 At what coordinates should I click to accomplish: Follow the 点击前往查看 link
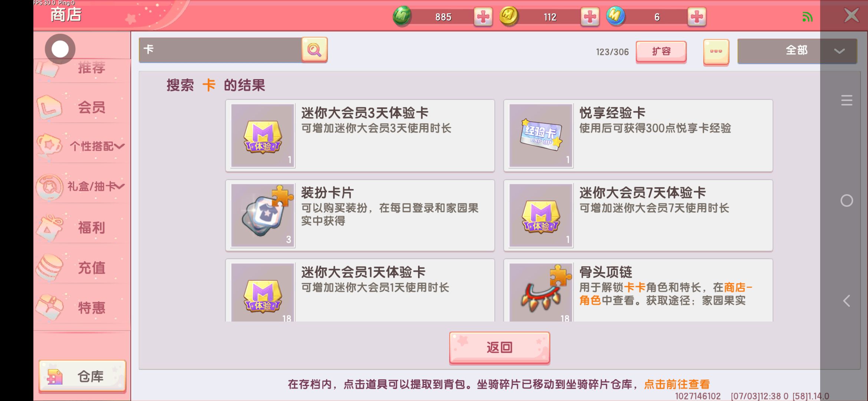[677, 384]
